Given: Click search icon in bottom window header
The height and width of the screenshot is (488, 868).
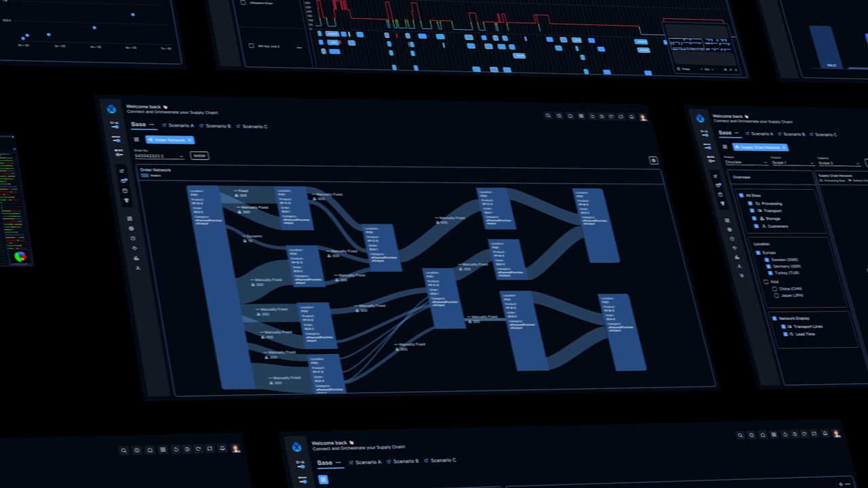Looking at the screenshot, I should click(x=123, y=450).
